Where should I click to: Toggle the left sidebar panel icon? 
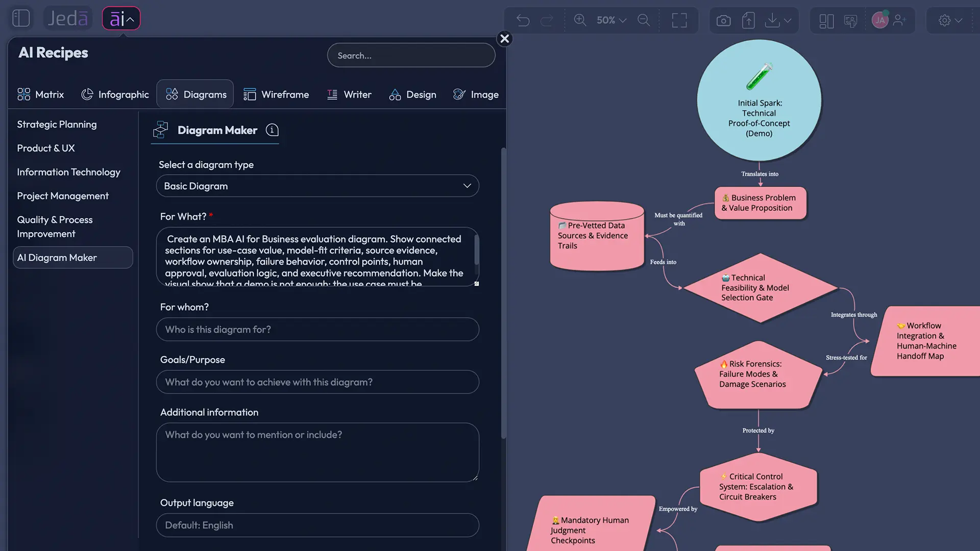coord(21,18)
